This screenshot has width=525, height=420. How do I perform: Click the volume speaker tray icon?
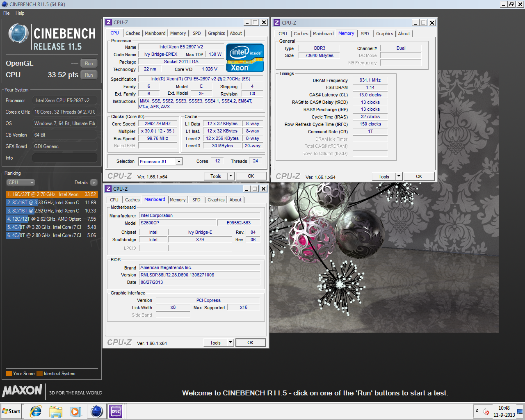[486, 411]
